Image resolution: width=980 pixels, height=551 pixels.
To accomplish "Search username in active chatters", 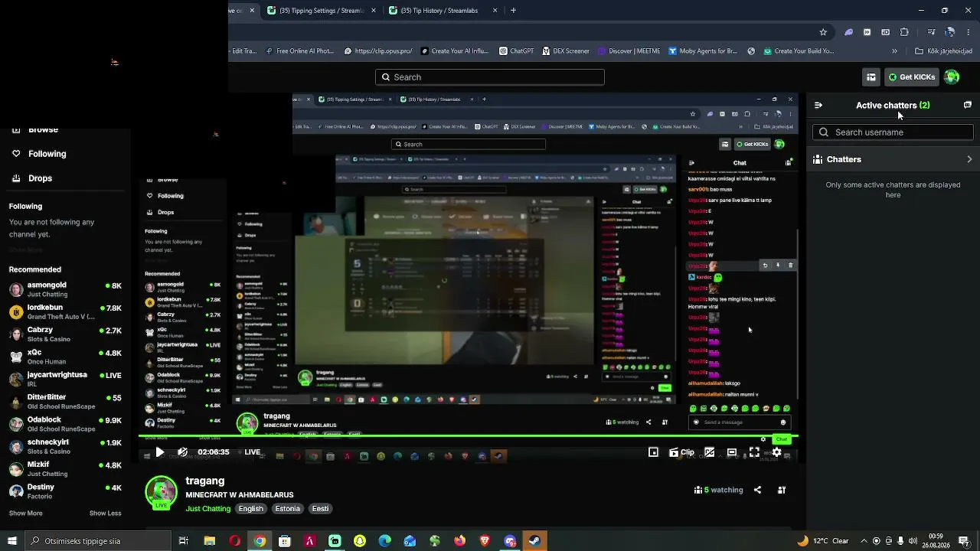I will tap(893, 132).
